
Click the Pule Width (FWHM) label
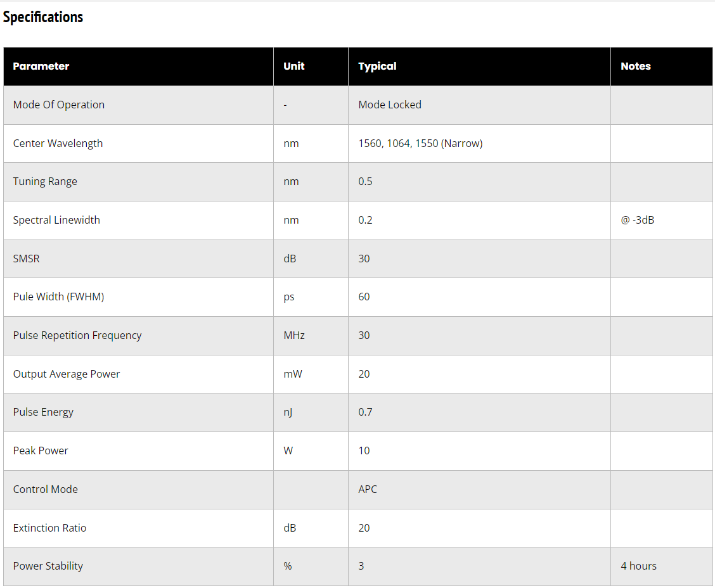(x=58, y=297)
